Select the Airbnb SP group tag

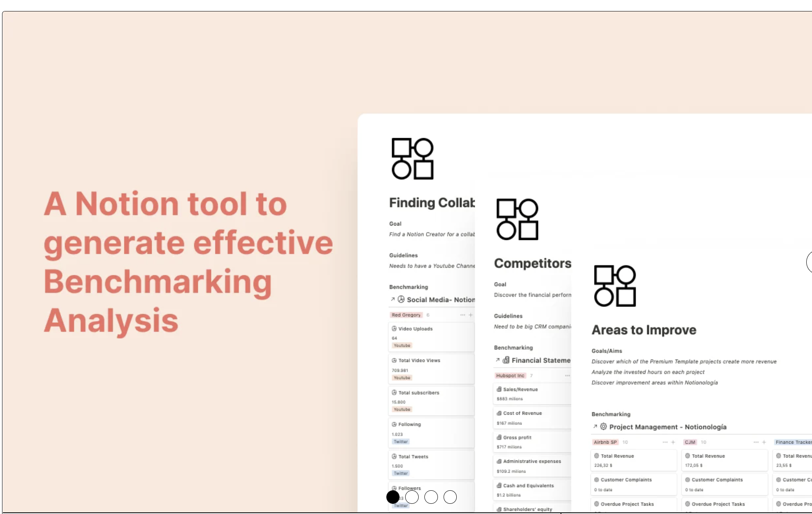click(605, 442)
